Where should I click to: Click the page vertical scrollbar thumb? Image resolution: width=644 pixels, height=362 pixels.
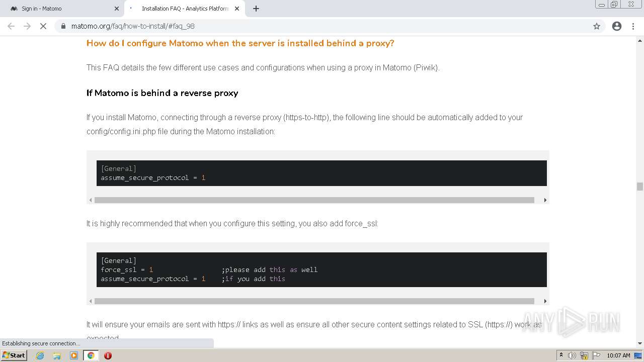click(640, 187)
